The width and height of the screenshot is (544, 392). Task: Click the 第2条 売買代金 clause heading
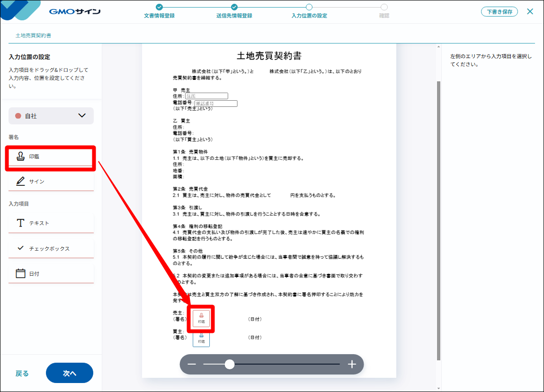[x=190, y=189]
